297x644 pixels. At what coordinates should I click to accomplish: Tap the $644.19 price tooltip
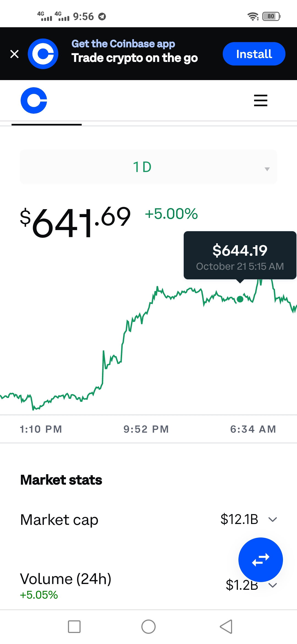(240, 255)
